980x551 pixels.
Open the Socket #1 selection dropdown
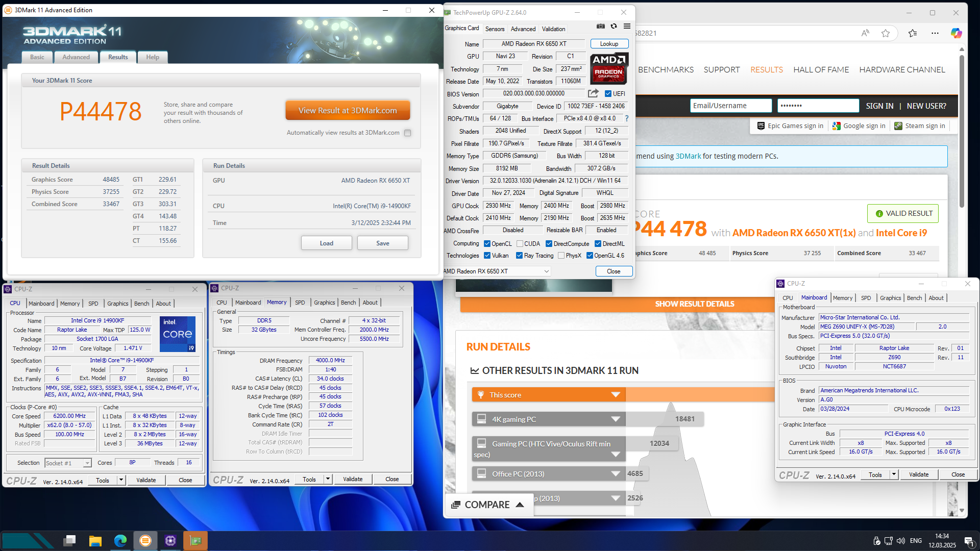pyautogui.click(x=68, y=463)
